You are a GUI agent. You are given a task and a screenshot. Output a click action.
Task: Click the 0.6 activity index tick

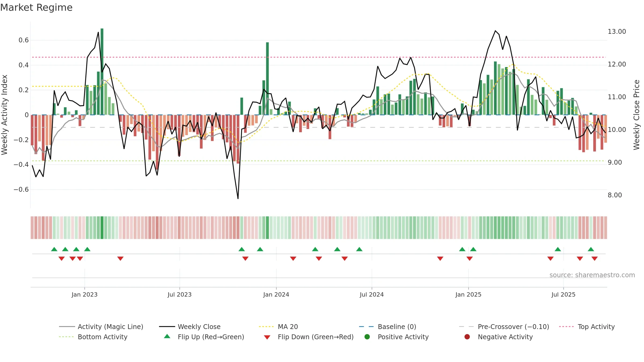click(x=24, y=40)
